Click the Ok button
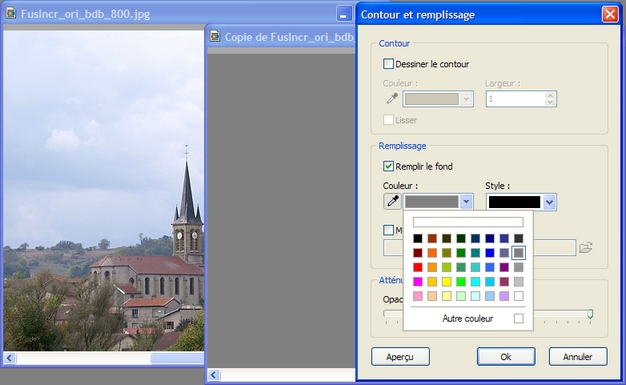 [506, 356]
